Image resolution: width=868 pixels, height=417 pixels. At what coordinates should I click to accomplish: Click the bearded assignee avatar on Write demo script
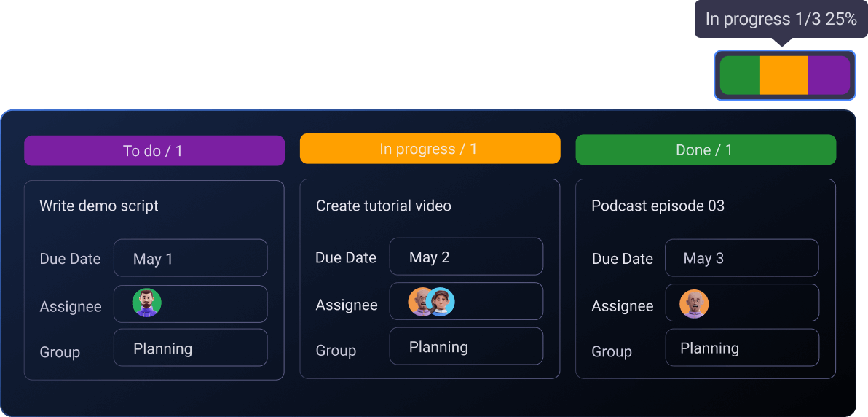pos(146,303)
